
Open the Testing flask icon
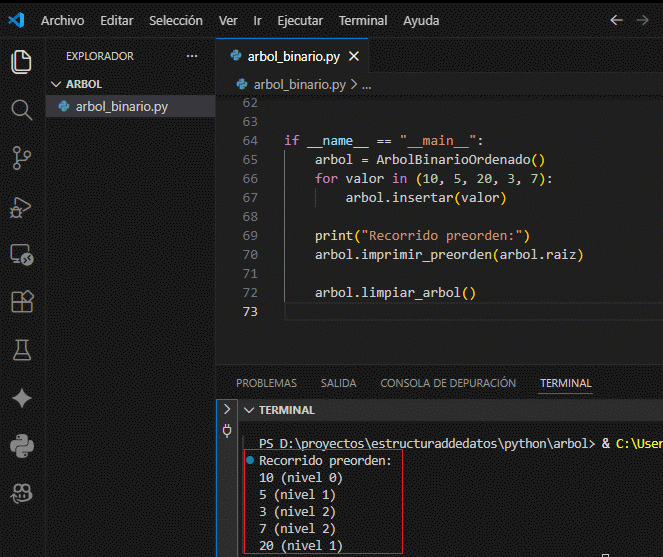[21, 349]
